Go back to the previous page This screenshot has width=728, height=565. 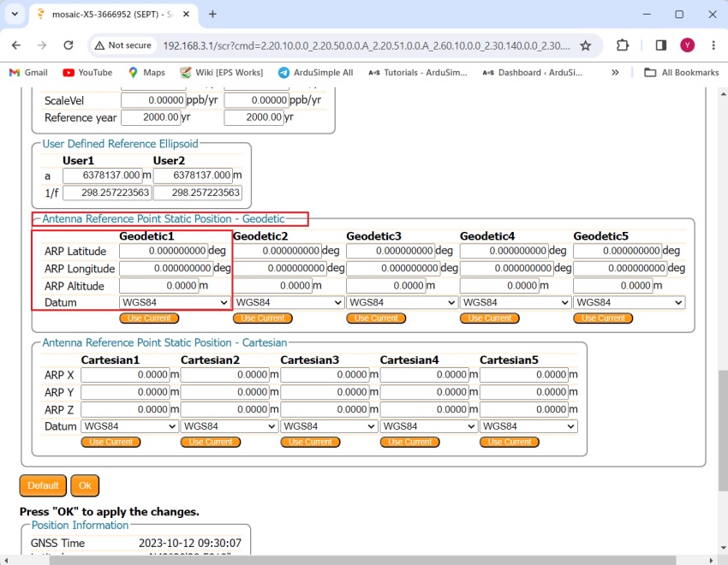[x=16, y=45]
